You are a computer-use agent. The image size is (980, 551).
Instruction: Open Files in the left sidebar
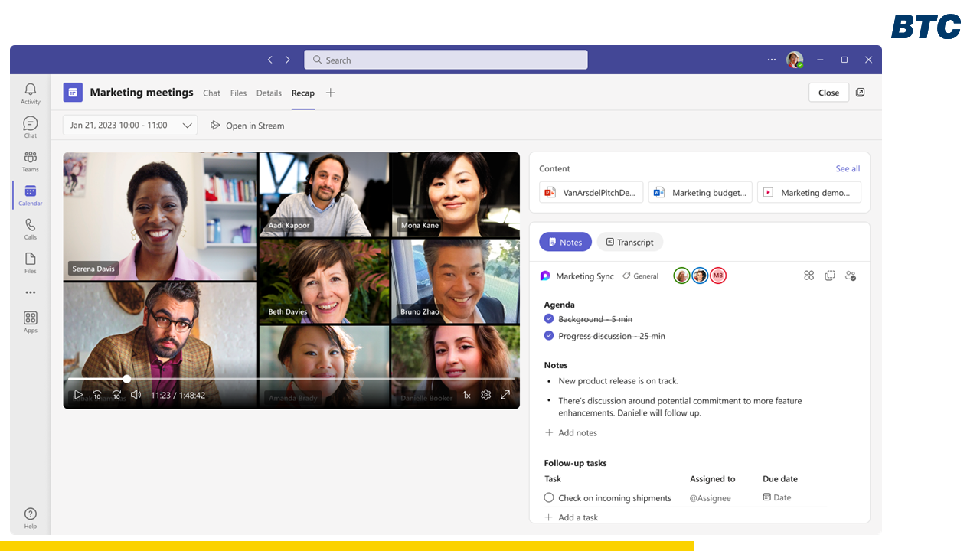coord(31,262)
